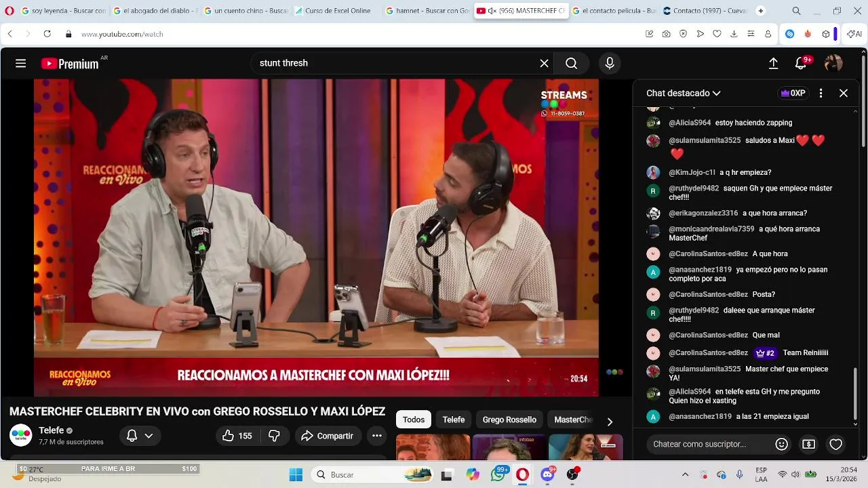Open the Super Chat purchase icon
The image size is (868, 488).
click(x=808, y=445)
